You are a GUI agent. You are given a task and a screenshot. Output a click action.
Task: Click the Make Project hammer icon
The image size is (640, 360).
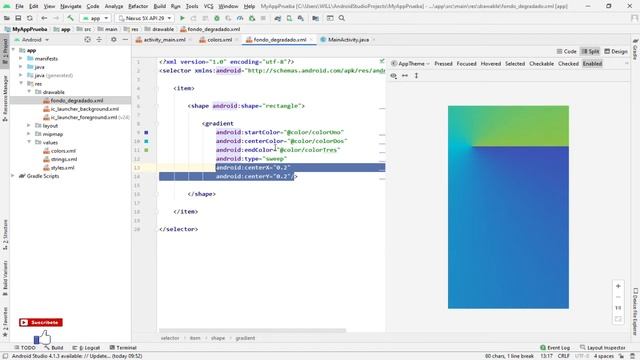pyautogui.click(x=71, y=18)
